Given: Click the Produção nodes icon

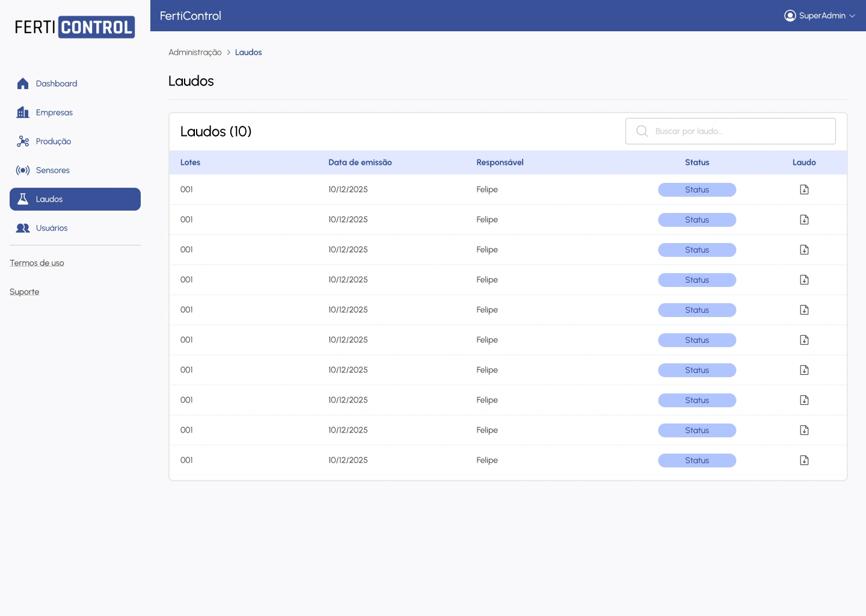Looking at the screenshot, I should click(x=23, y=141).
